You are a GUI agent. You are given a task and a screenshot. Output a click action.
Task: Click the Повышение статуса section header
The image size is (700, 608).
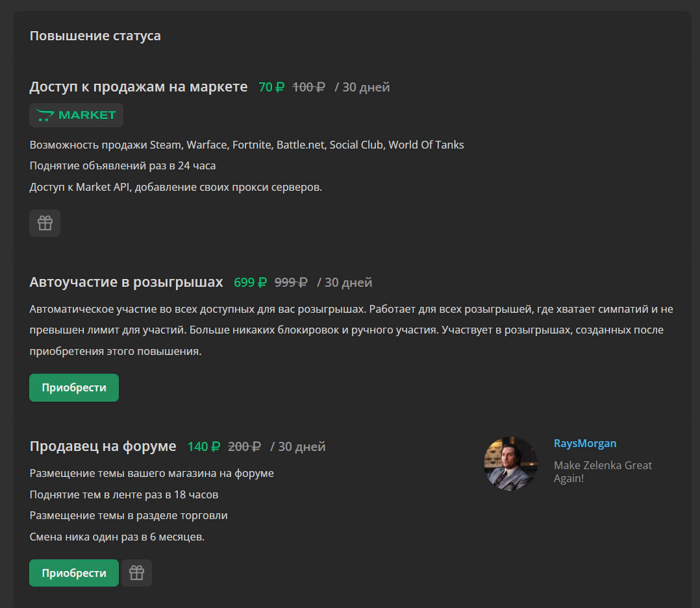click(95, 36)
